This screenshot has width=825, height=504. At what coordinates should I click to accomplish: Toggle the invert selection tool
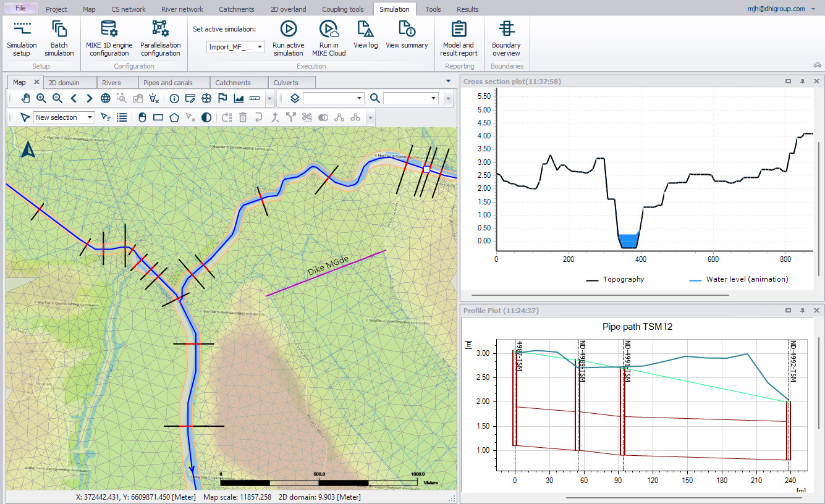(x=206, y=117)
